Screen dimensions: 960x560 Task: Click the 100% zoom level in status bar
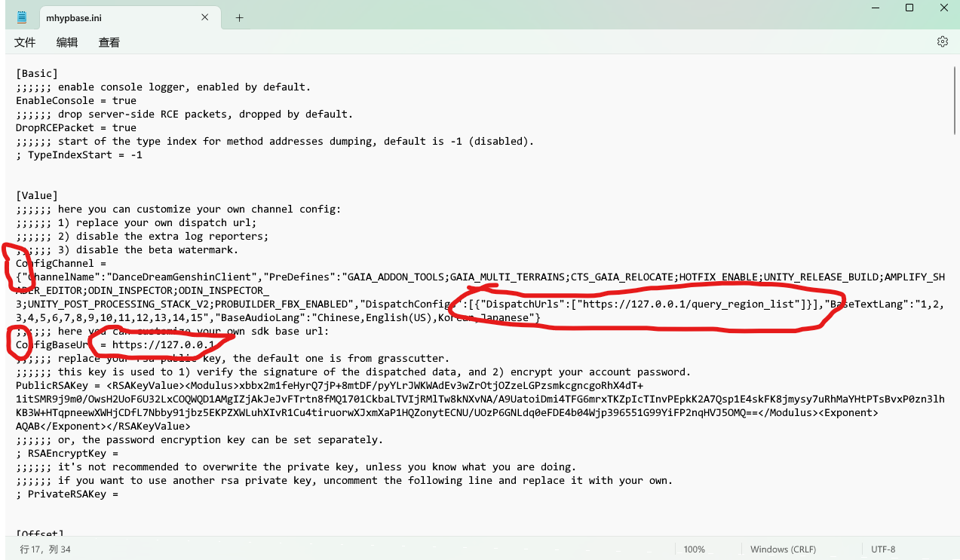[694, 549]
